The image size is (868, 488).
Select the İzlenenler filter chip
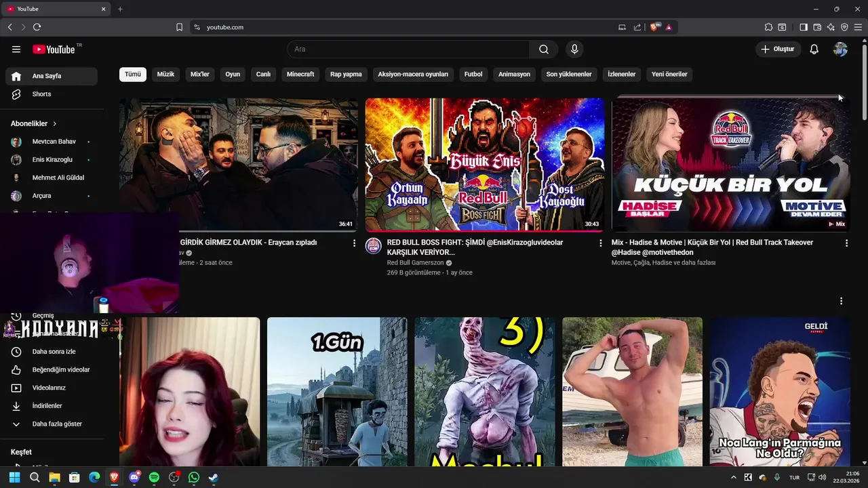622,75
